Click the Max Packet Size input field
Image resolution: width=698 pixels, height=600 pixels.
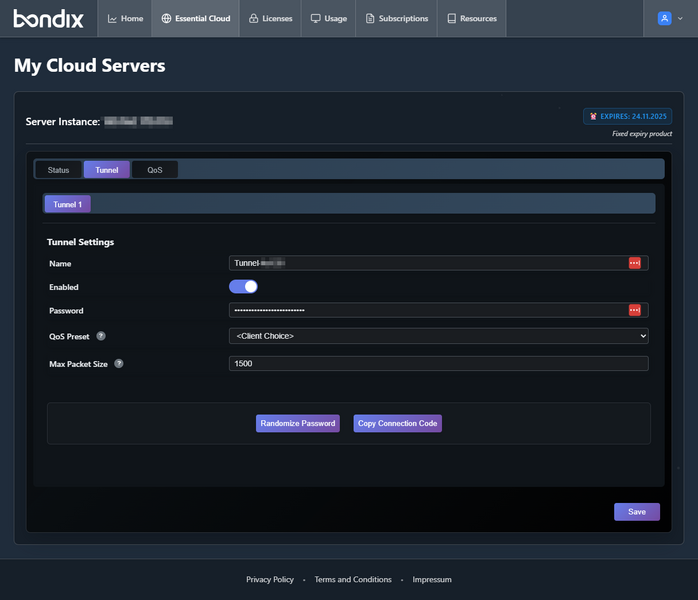(x=438, y=364)
